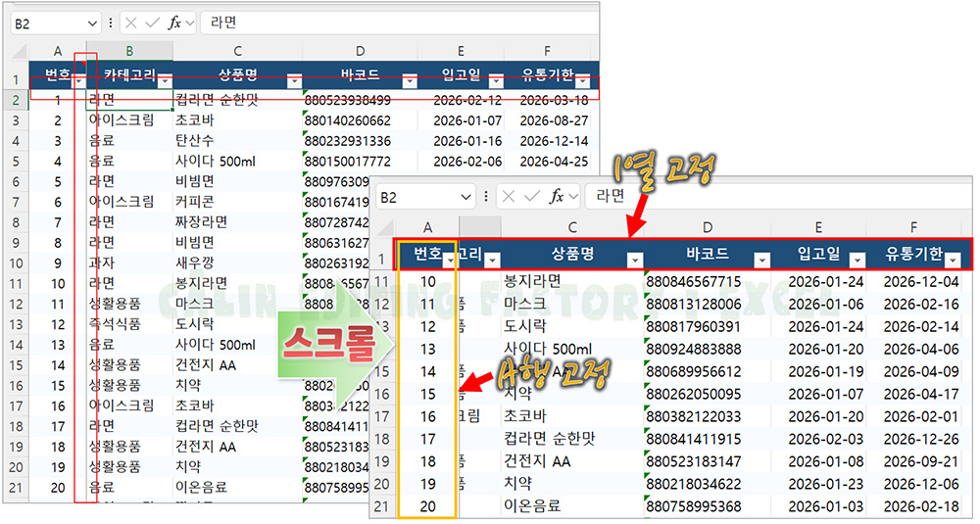This screenshot has height=524, width=980.
Task: Open 유통기한 filter dropdown in right window
Action: tap(954, 261)
